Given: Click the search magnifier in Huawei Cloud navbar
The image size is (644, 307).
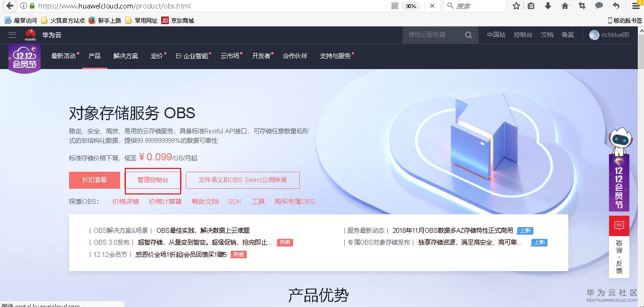Looking at the screenshot, I should [468, 35].
